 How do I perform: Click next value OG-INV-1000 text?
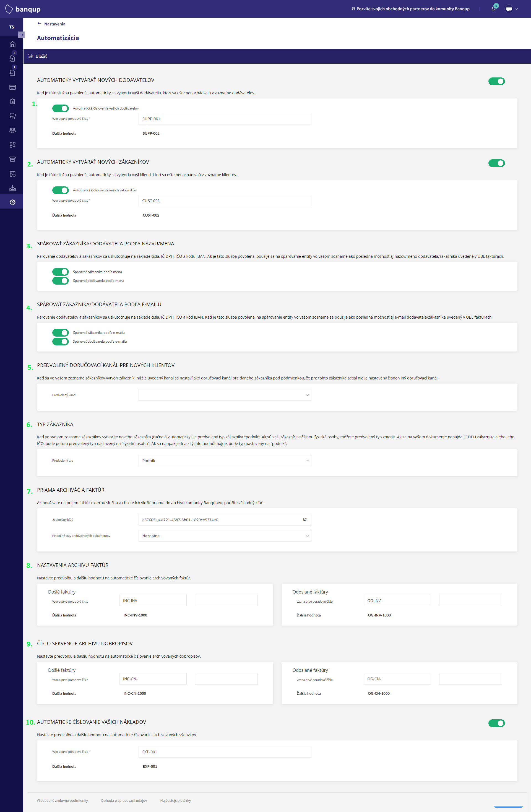click(379, 615)
